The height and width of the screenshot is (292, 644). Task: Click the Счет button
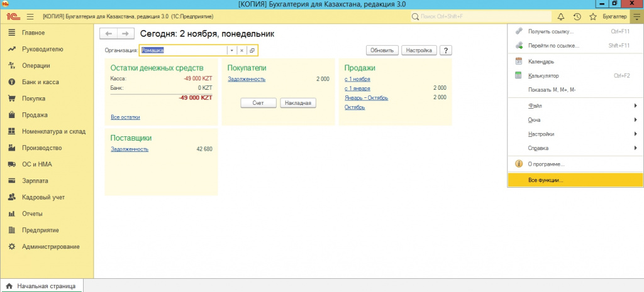[258, 104]
